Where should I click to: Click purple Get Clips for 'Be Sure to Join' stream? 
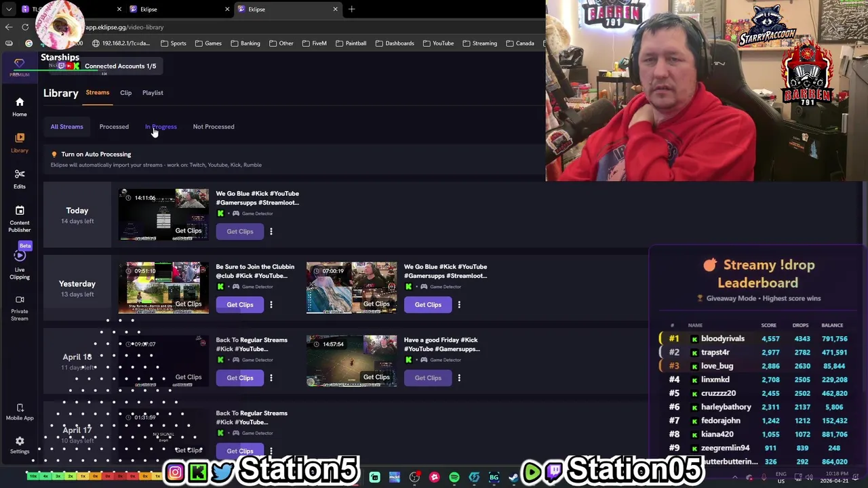coord(240,305)
